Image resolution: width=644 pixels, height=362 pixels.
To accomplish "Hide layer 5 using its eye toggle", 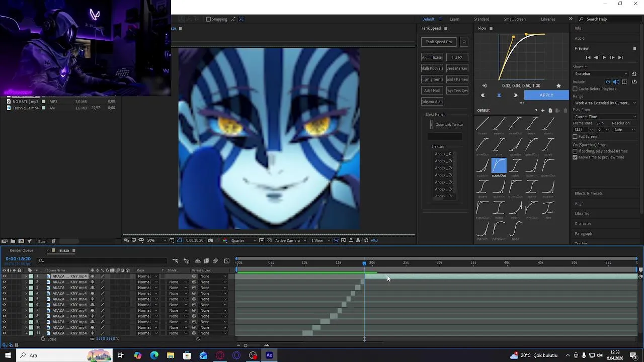I will pos(4,299).
